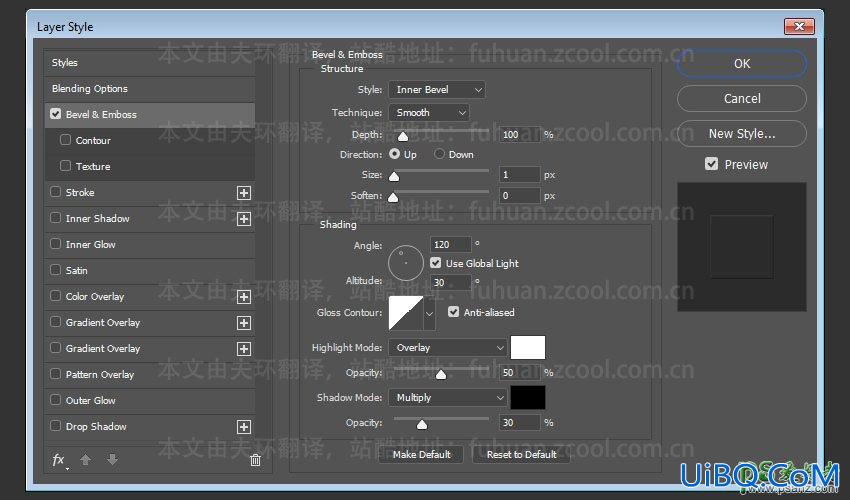Click the Cancel button
Image resolution: width=850 pixels, height=500 pixels.
(x=742, y=98)
